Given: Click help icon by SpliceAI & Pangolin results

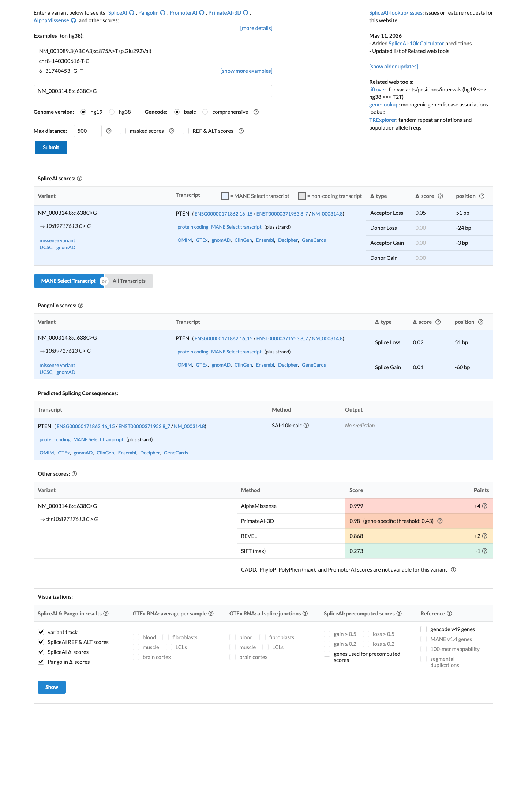Looking at the screenshot, I should [x=106, y=614].
